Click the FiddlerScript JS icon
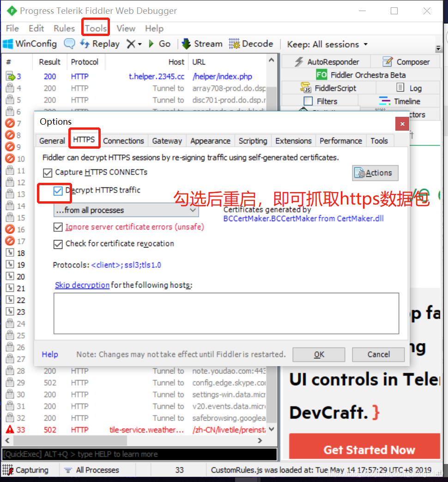The height and width of the screenshot is (482, 448). click(x=306, y=88)
